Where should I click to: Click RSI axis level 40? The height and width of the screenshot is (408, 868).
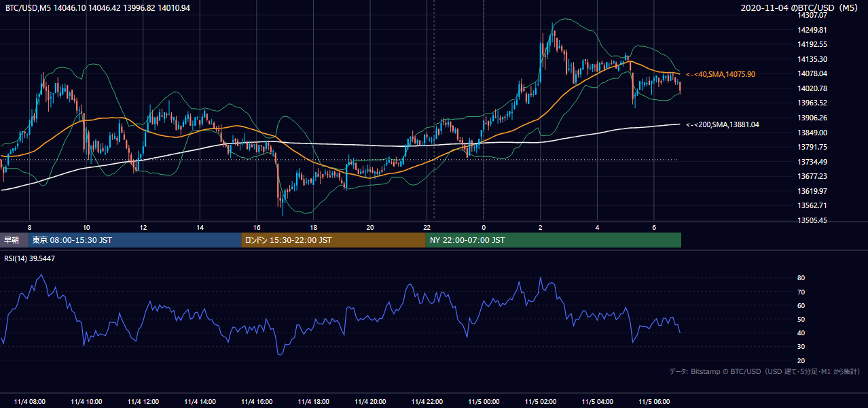click(x=801, y=333)
